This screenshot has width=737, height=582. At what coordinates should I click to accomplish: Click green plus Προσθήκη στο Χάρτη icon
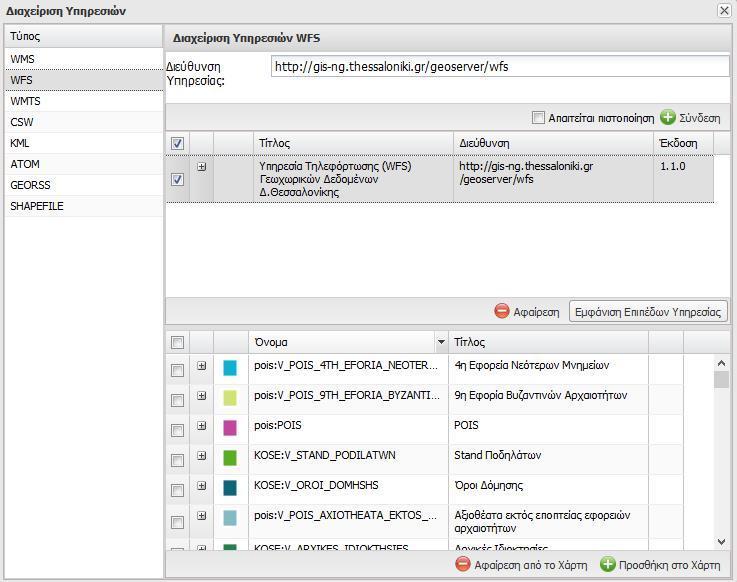pyautogui.click(x=607, y=564)
